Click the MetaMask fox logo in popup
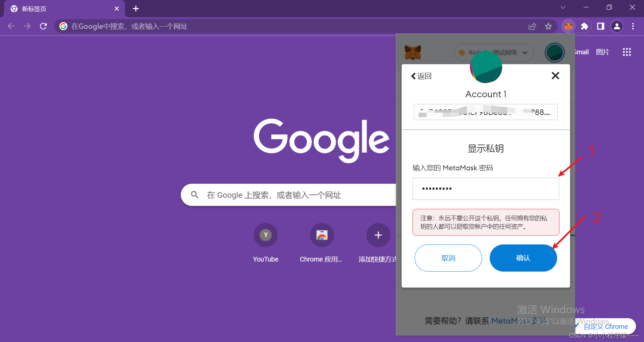Viewport: 644px width, 342px height. (413, 52)
